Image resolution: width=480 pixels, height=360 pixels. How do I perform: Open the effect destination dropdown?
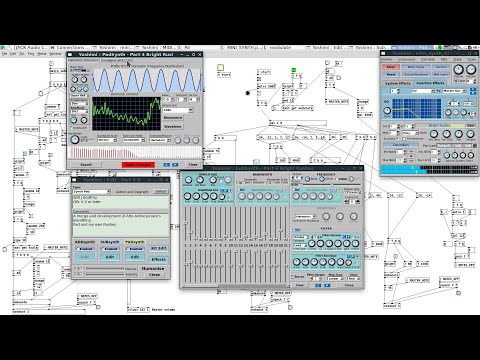click(454, 91)
